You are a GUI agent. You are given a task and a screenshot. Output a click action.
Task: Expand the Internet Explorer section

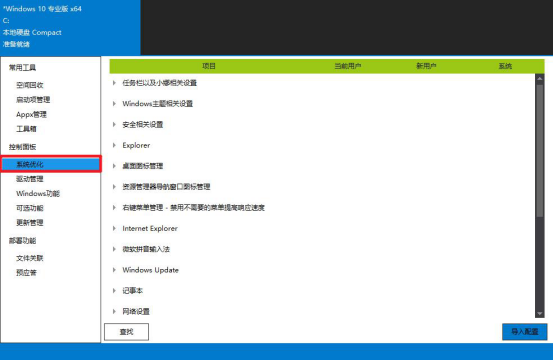point(114,228)
